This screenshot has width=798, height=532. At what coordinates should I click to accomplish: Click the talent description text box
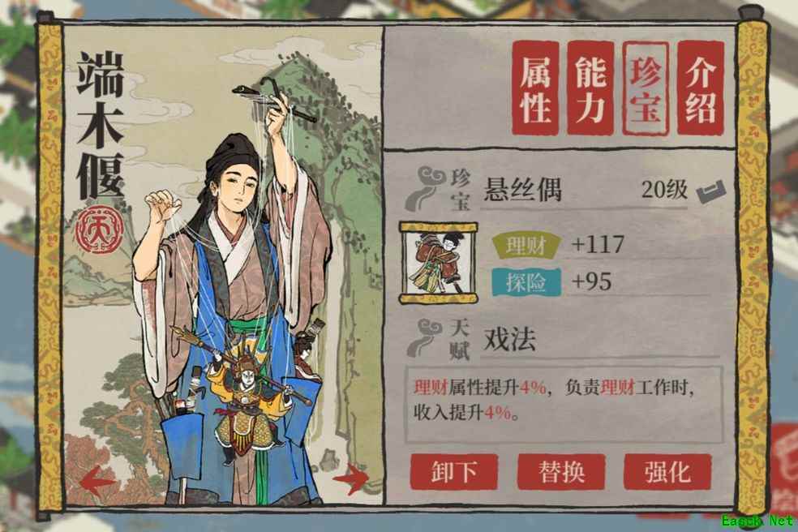(x=564, y=404)
